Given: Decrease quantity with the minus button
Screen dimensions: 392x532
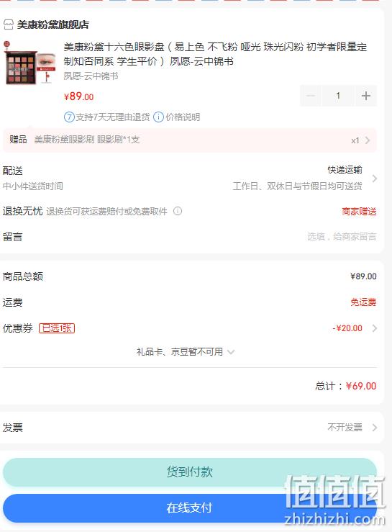Looking at the screenshot, I should [x=311, y=96].
